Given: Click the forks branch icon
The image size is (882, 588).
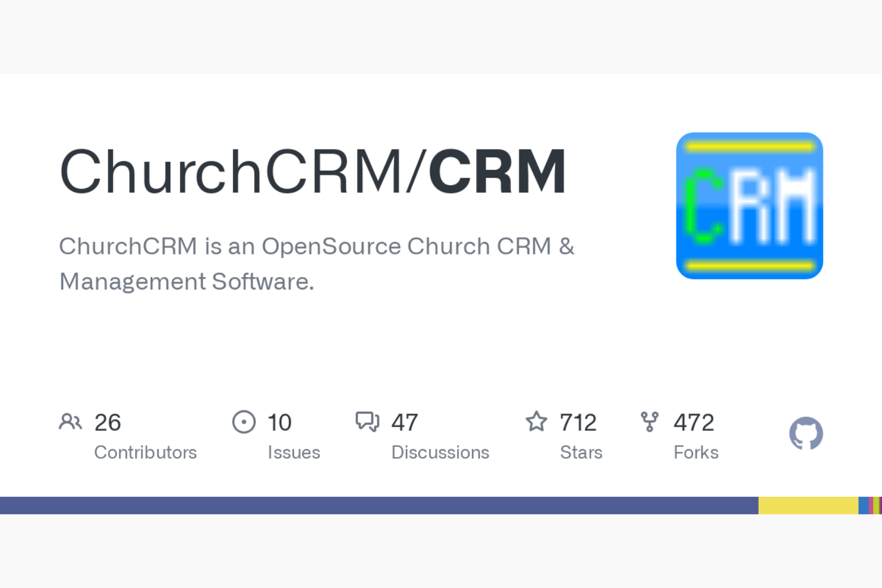Looking at the screenshot, I should [650, 422].
